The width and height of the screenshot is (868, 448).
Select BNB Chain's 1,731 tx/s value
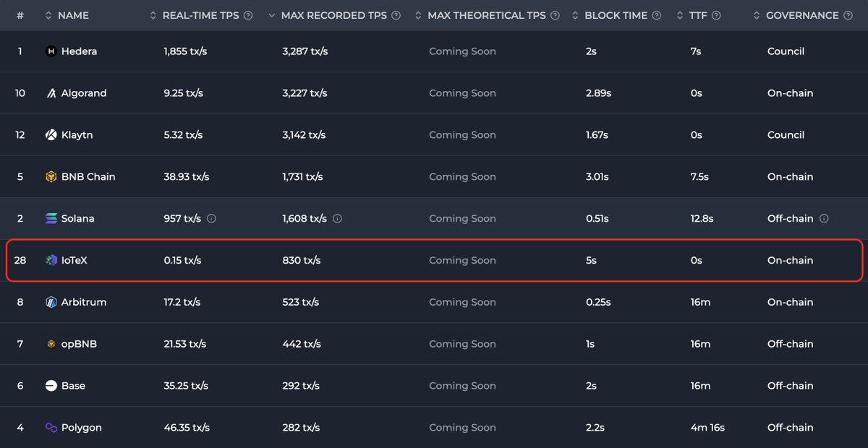[302, 177]
